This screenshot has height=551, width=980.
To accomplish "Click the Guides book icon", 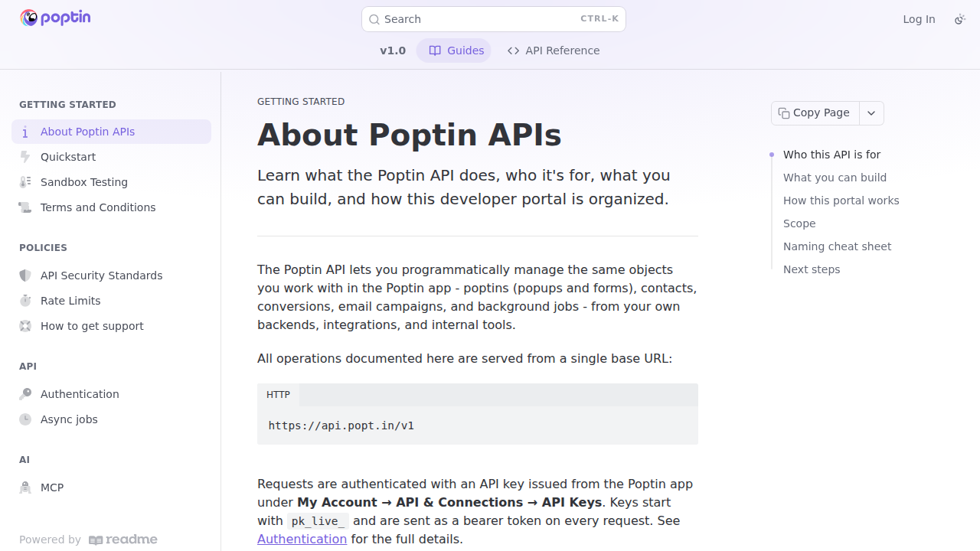I will click(x=435, y=51).
